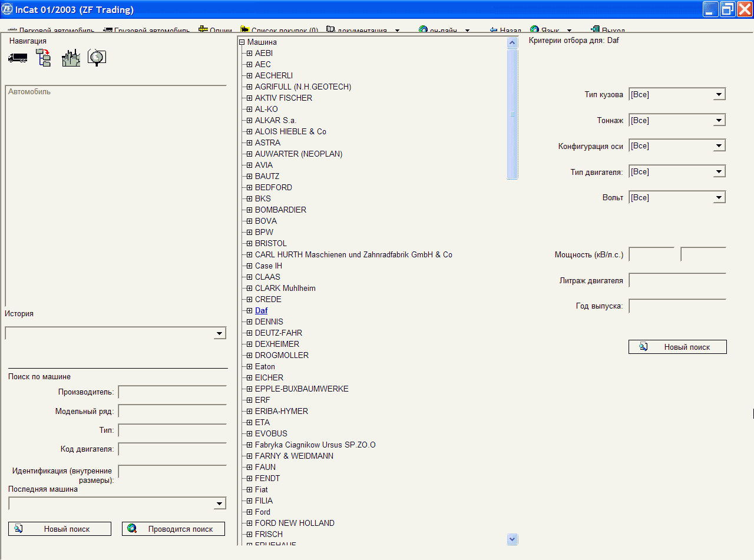Open the Список покупок (0) menu
This screenshot has width=754, height=560.
pyautogui.click(x=280, y=30)
